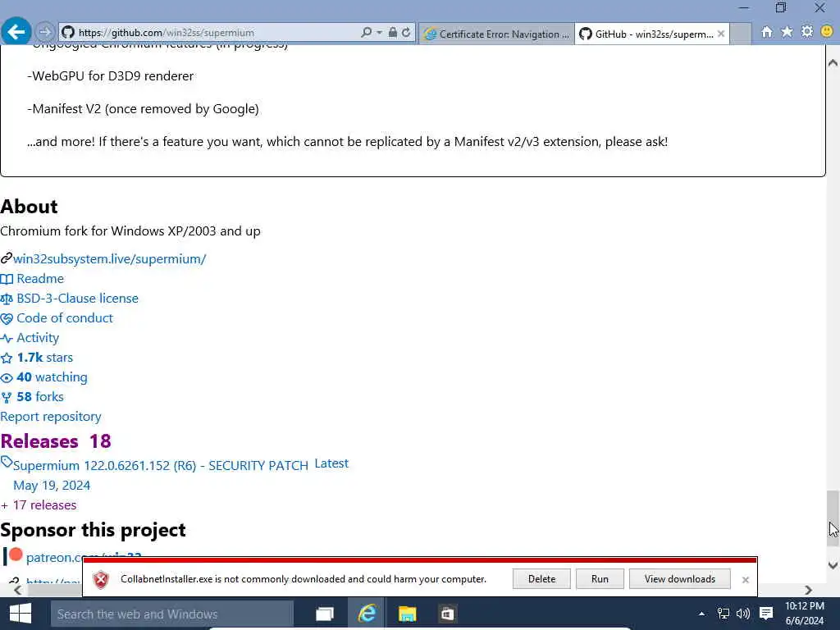Click the fork icon next to 58 forks
This screenshot has height=630, width=840.
tap(7, 398)
